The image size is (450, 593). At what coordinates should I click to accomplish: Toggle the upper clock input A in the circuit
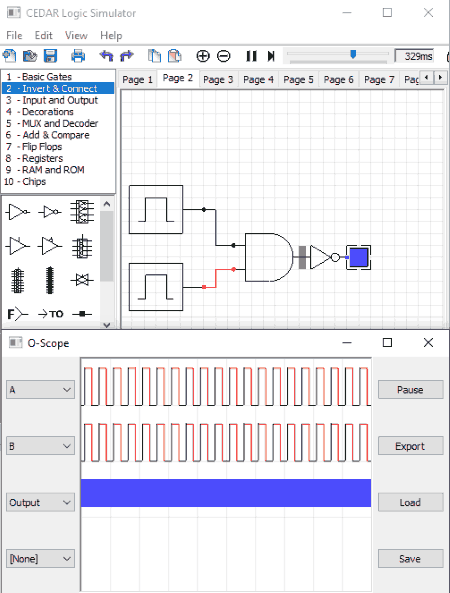(x=156, y=210)
